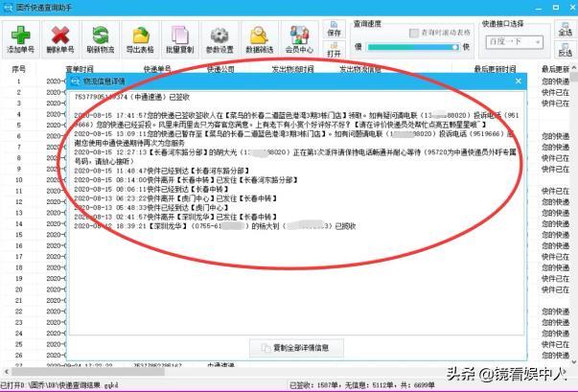Click status bar 已签收 count summary
Screen dimensions: 578x392
coord(362,385)
